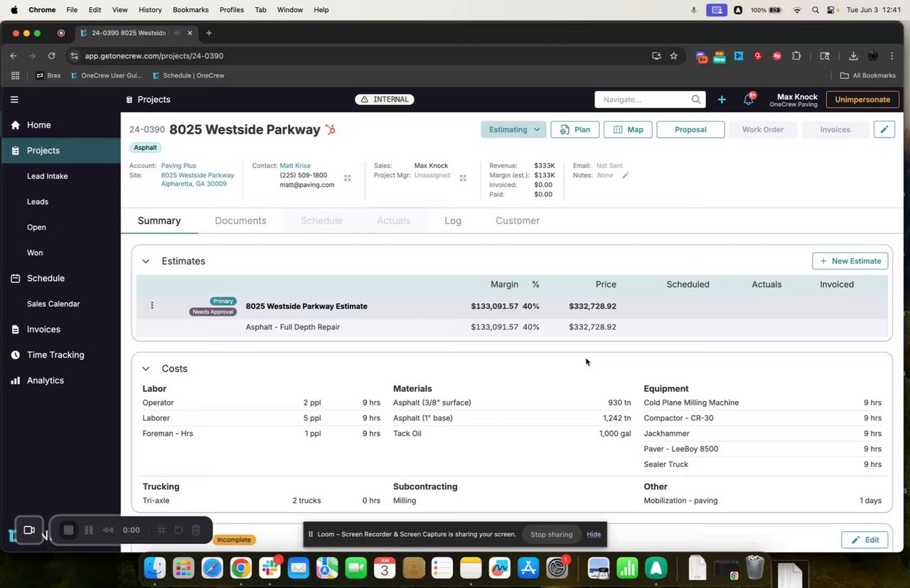Edit notes with the pencil icon
Image resolution: width=910 pixels, height=588 pixels.
coord(626,176)
